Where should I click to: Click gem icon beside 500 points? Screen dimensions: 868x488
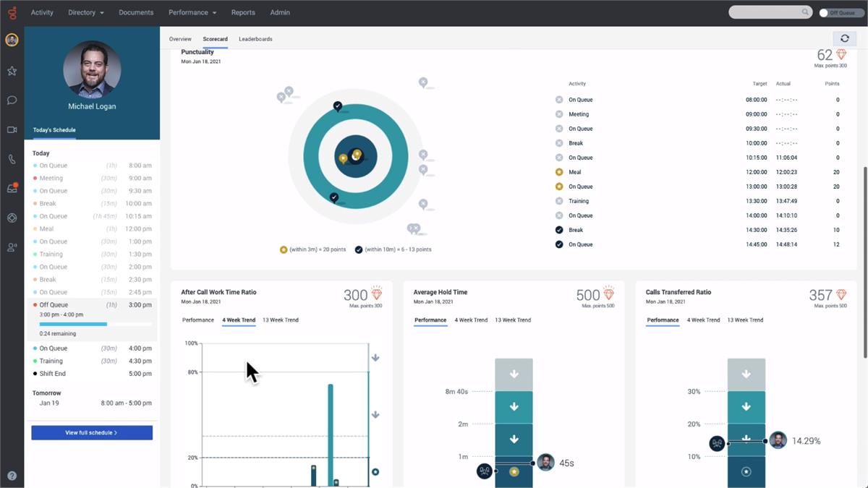(609, 294)
